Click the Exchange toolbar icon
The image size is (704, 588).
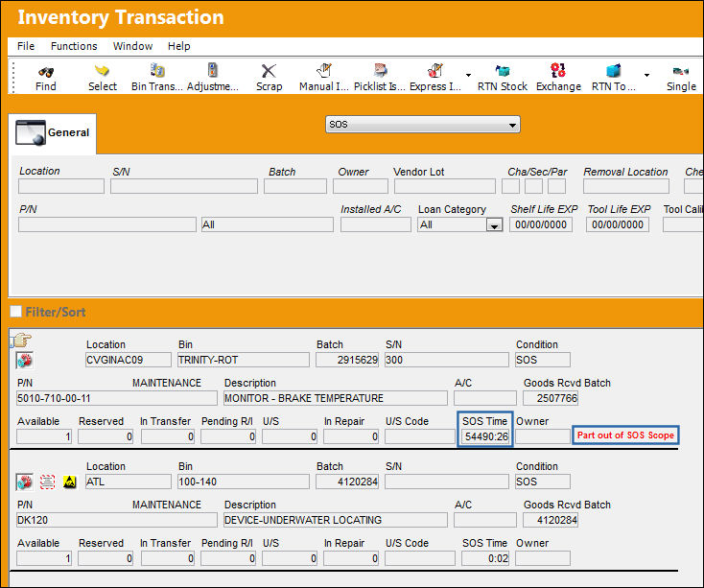point(558,70)
